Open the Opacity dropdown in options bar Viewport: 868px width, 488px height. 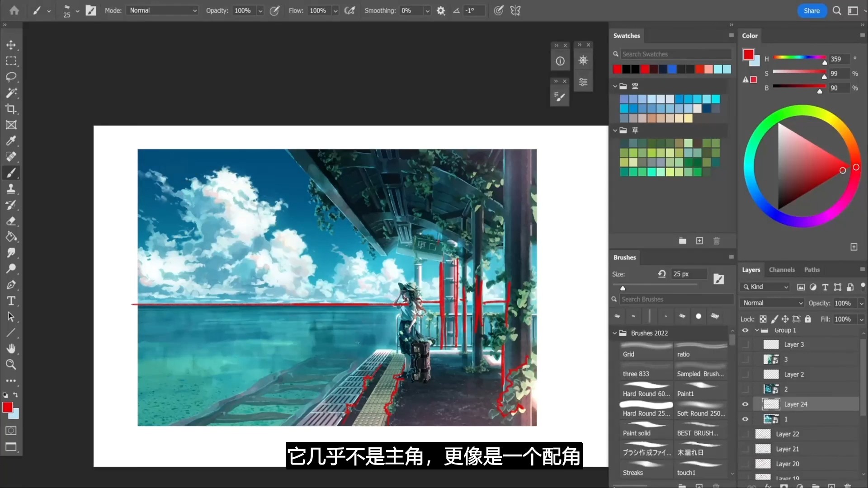tap(260, 11)
